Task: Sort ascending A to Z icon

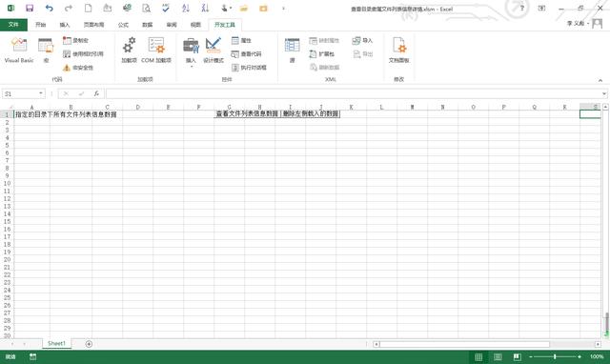Action: tap(186, 9)
